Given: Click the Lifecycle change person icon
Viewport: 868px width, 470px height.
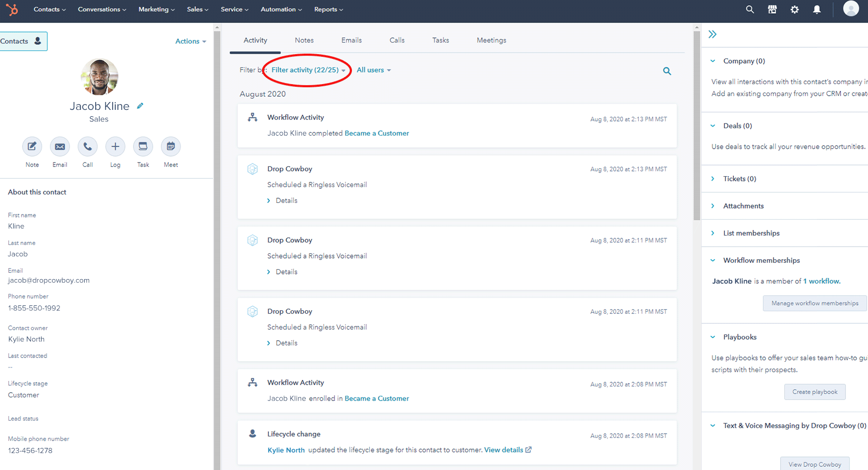Looking at the screenshot, I should click(253, 434).
